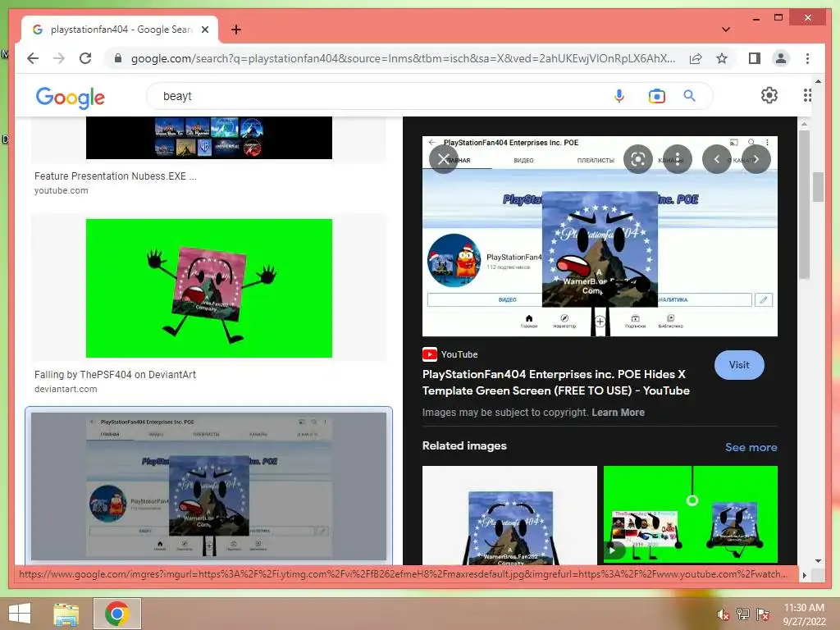Viewport: 840px width, 630px height.
Task: Click the Lens visual search icon on preview
Action: click(638, 159)
